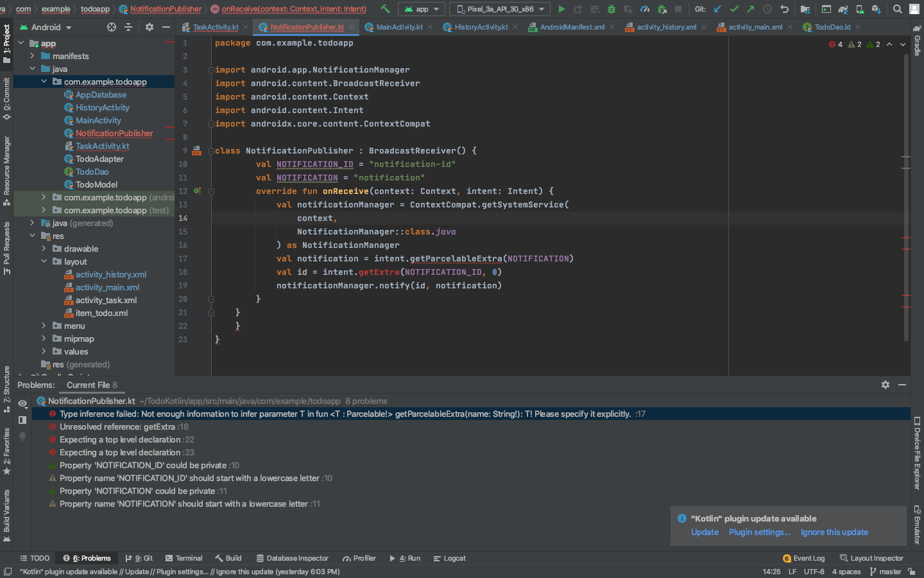
Task: Click the Search Everywhere magnifier icon
Action: tap(898, 9)
